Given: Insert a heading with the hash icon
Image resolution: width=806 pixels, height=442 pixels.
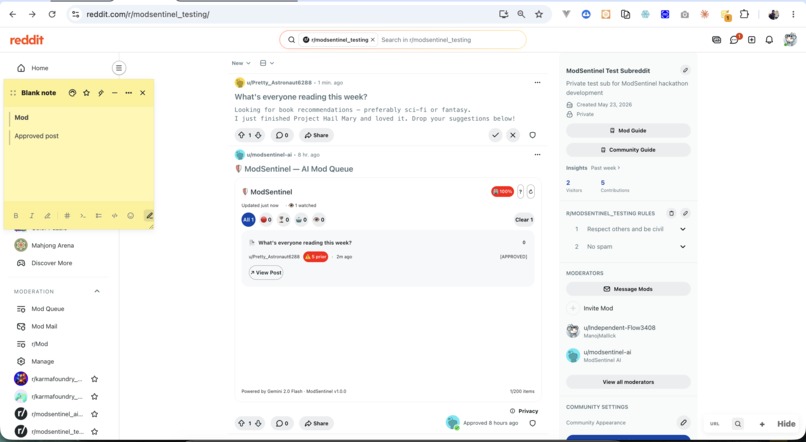Looking at the screenshot, I should pos(67,216).
